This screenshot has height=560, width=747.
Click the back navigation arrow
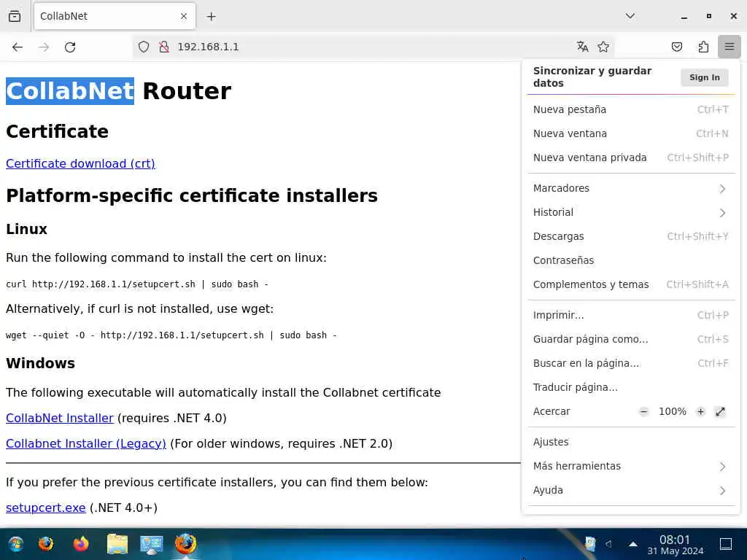[x=18, y=47]
